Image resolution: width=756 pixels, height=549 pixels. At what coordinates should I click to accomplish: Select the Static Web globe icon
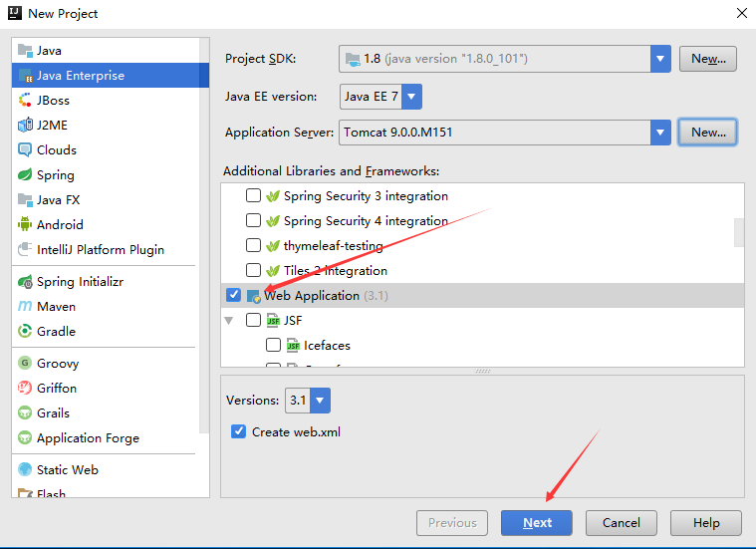click(x=25, y=470)
